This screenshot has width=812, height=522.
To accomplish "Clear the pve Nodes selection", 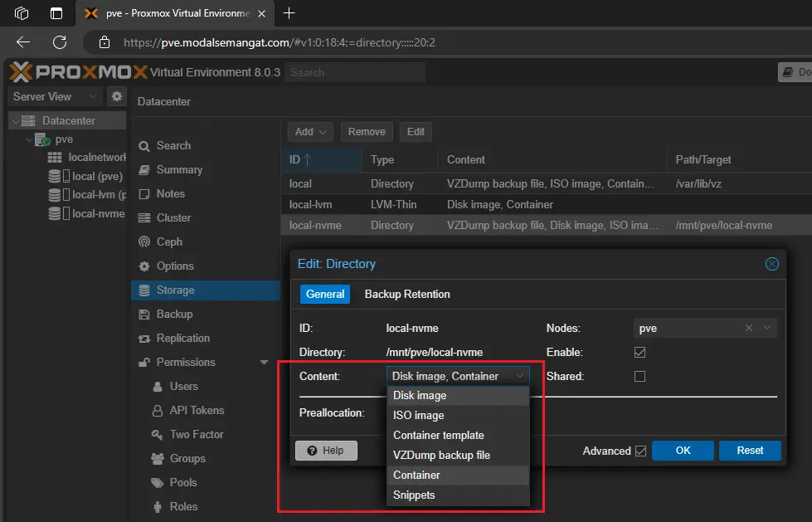I will [749, 328].
